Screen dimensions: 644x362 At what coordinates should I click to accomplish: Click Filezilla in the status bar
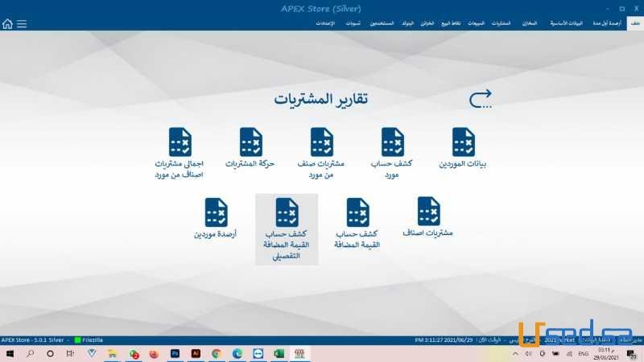pyautogui.click(x=89, y=340)
